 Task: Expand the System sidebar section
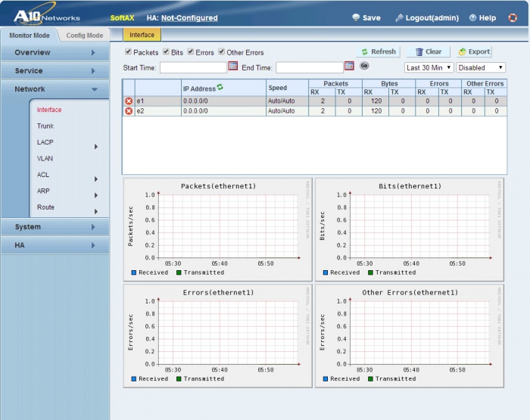pyautogui.click(x=55, y=227)
